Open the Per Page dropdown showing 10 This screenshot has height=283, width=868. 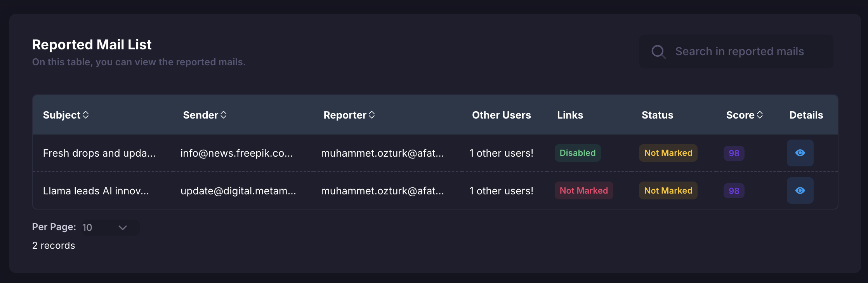click(x=110, y=227)
